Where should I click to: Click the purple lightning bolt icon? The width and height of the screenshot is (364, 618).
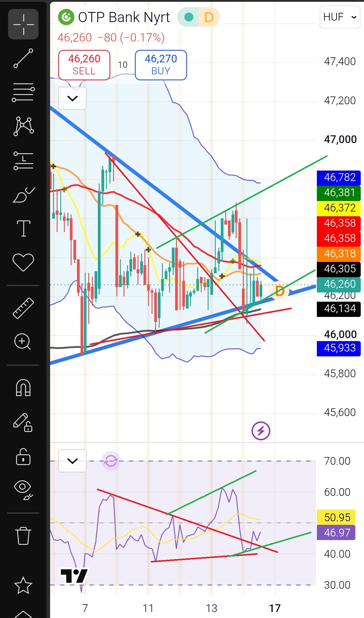click(x=261, y=431)
